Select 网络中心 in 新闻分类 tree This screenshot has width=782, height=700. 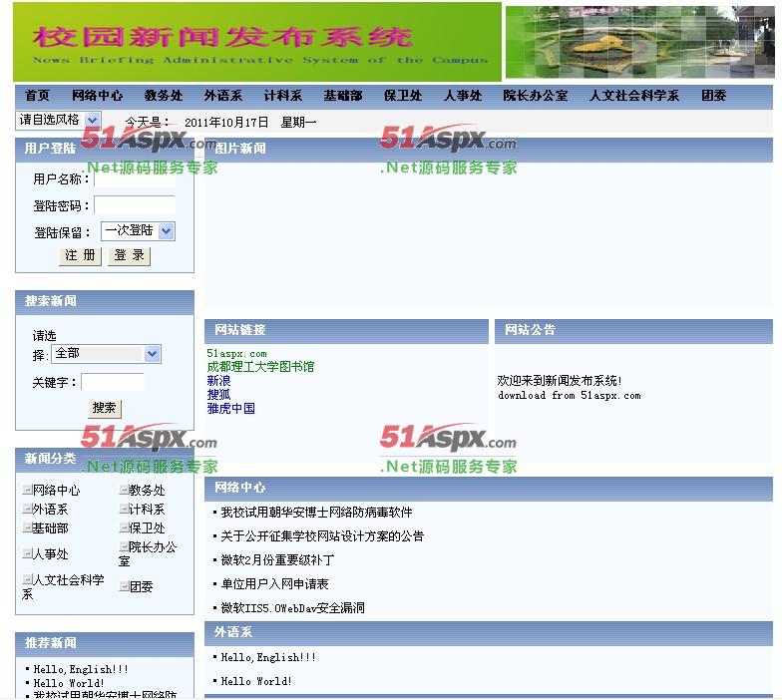(x=56, y=491)
